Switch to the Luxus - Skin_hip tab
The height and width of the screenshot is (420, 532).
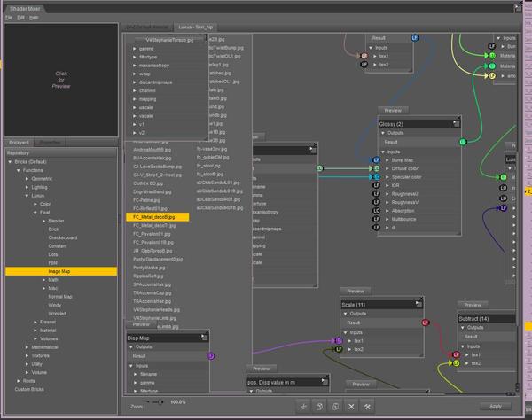[x=195, y=27]
